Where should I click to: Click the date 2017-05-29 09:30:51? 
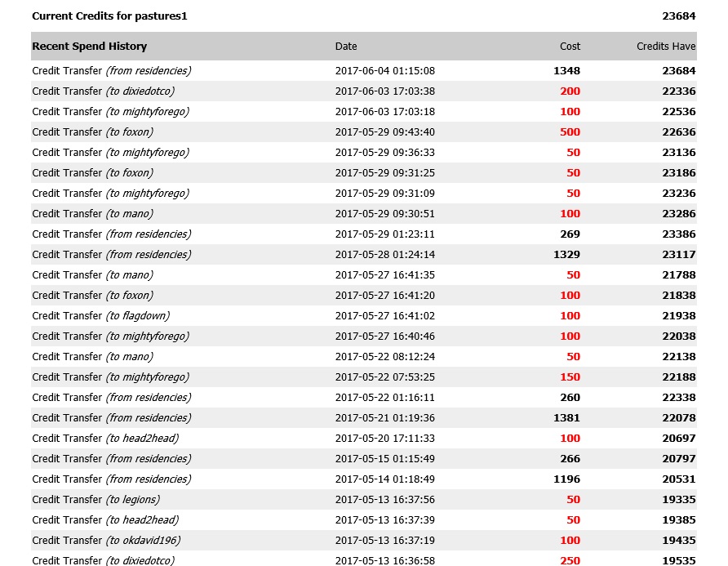(x=384, y=214)
